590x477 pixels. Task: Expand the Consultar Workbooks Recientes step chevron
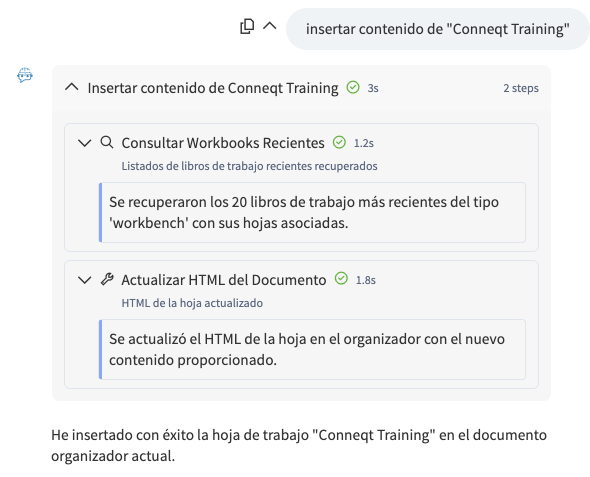tap(84, 143)
